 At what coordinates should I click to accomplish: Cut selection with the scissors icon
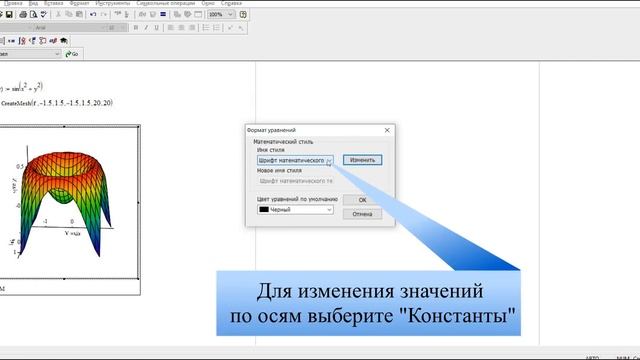[58, 14]
